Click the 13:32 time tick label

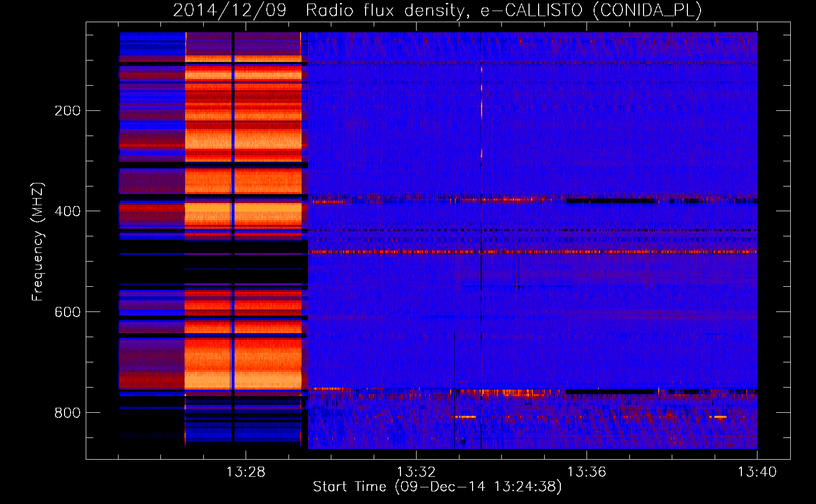(x=416, y=472)
